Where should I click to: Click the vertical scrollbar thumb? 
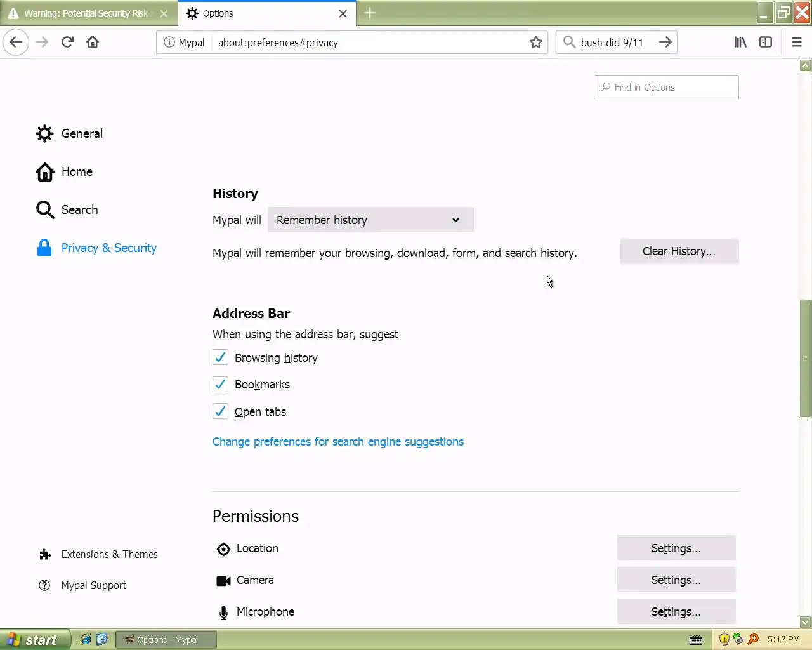806,359
